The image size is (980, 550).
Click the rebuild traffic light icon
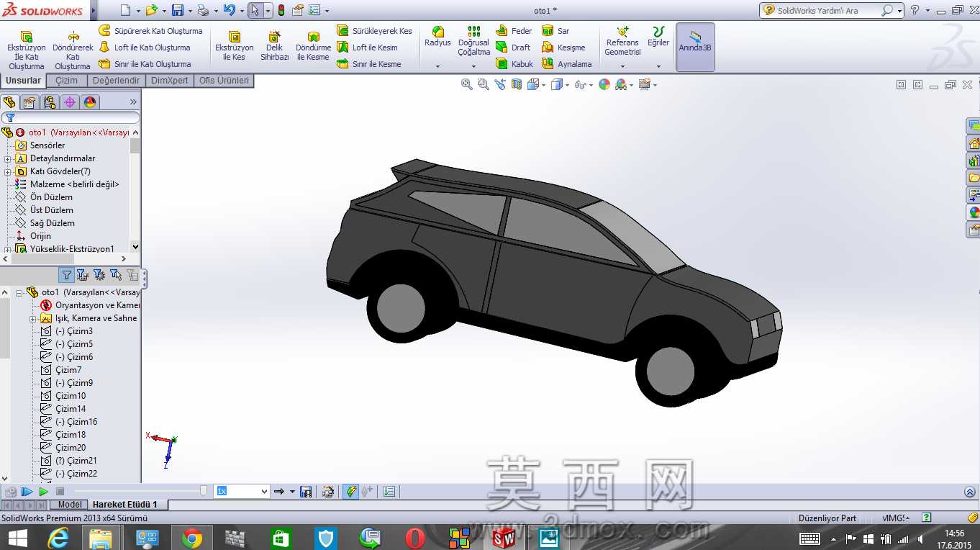click(281, 10)
